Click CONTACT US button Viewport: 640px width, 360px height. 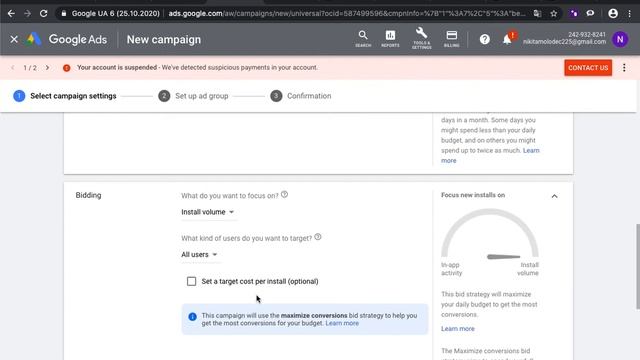coord(588,68)
